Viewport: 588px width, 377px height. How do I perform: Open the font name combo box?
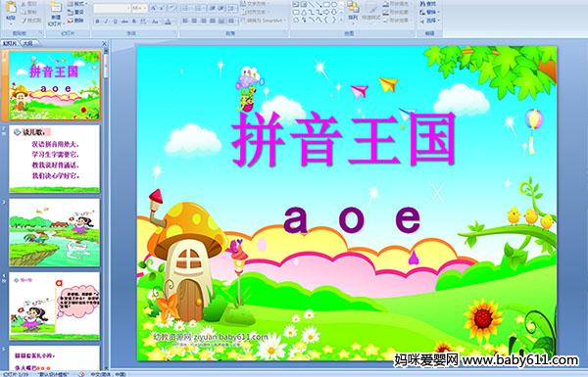tap(112, 8)
